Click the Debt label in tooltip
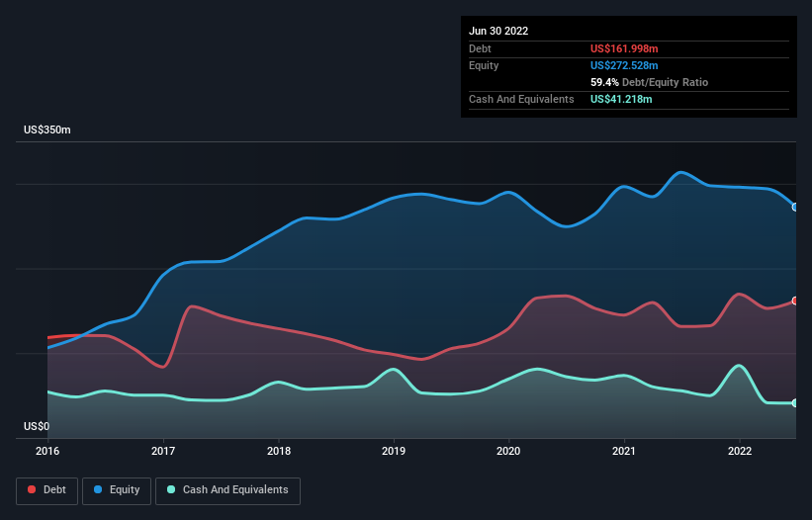Image resolution: width=812 pixels, height=520 pixels. click(x=480, y=48)
